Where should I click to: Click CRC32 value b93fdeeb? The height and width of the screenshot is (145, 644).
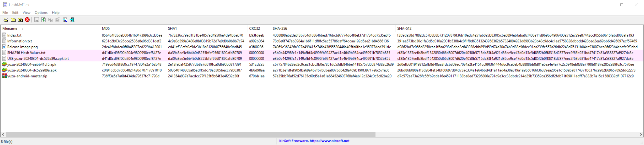click(257, 35)
